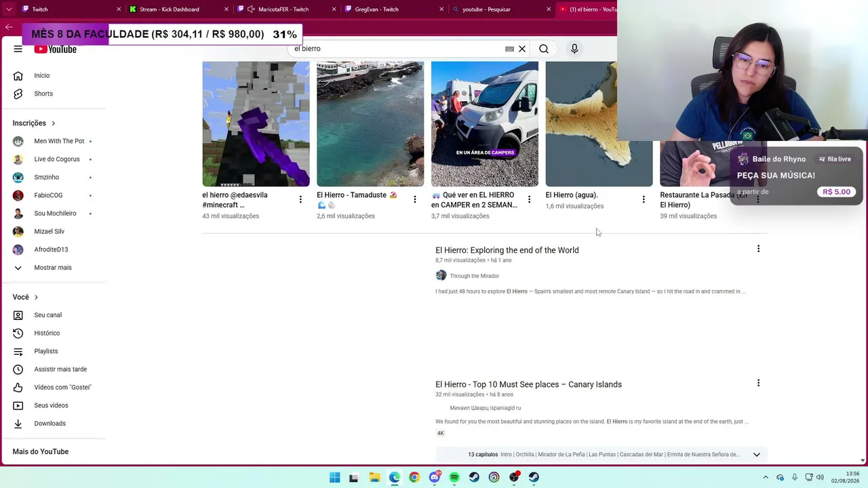Open options for Qué ver en EL HIERRO short
868x488 pixels.
tap(530, 199)
